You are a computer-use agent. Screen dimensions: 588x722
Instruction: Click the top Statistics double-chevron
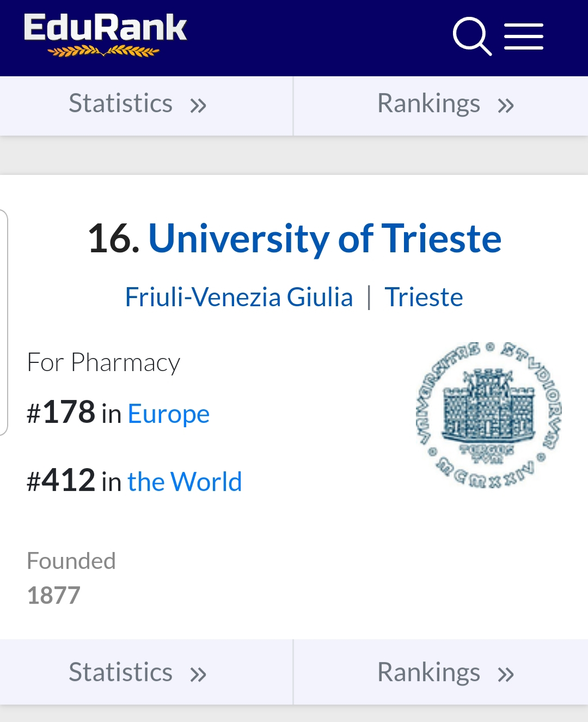[x=198, y=105]
